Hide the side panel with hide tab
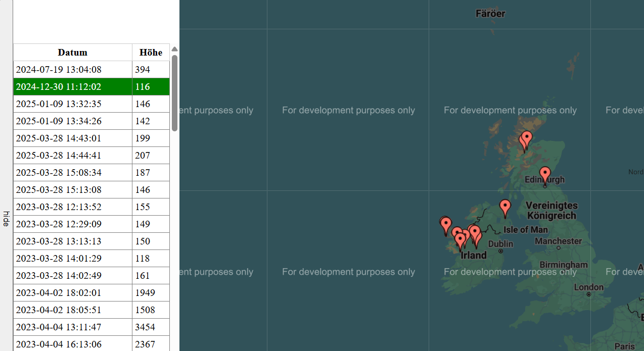 click(6, 219)
